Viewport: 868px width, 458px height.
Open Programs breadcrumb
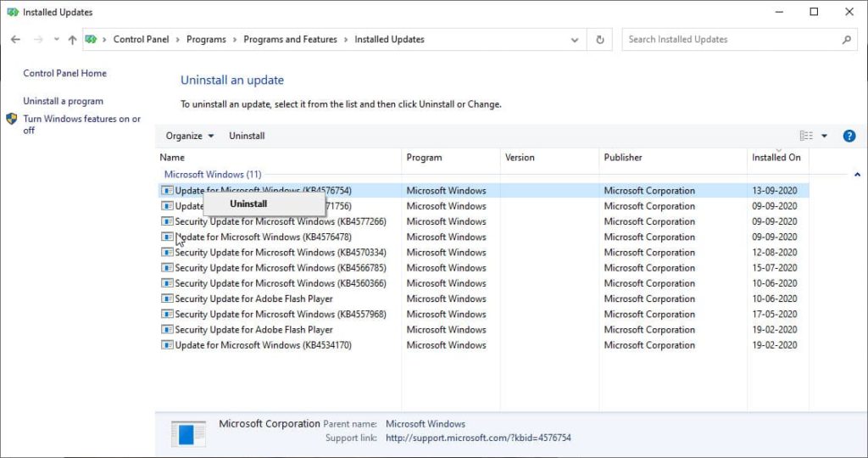pyautogui.click(x=206, y=39)
